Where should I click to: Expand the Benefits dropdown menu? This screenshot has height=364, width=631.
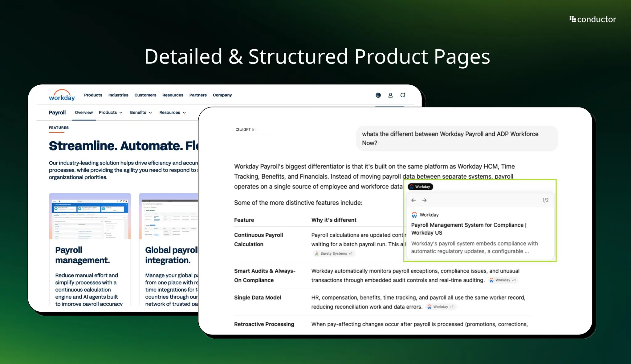[x=141, y=112]
